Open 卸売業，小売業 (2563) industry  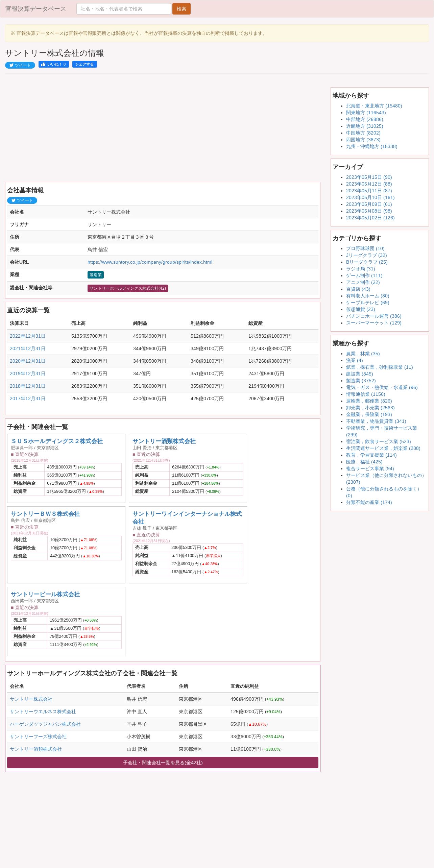pos(370,408)
